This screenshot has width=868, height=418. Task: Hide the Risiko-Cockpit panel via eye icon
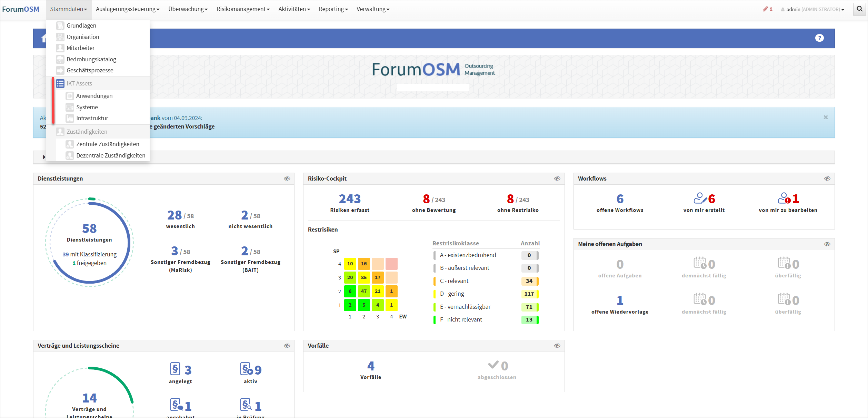(557, 179)
